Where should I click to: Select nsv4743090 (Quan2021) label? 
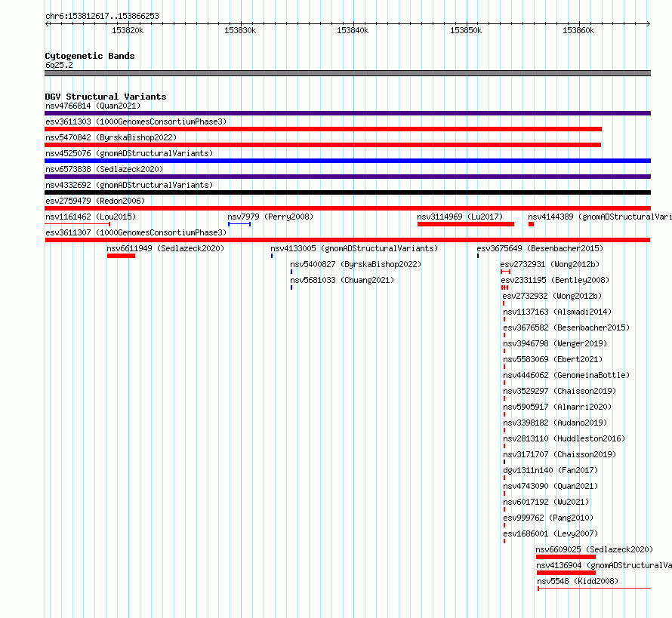(x=550, y=486)
